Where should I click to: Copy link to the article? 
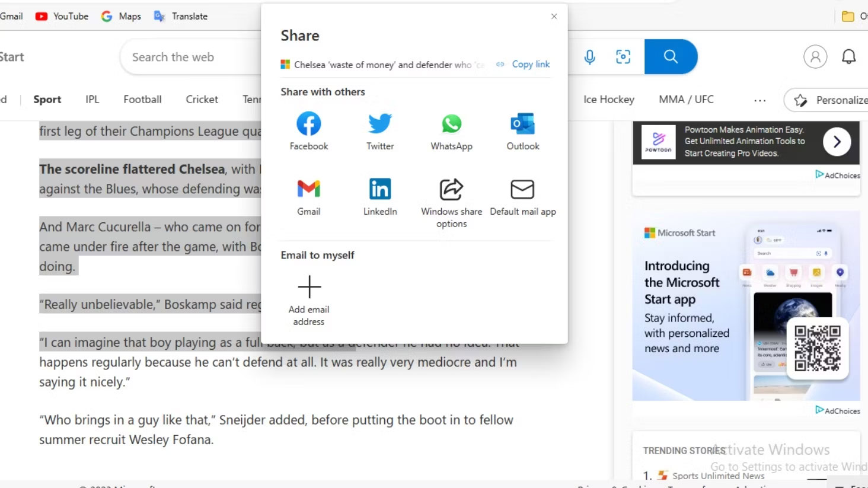click(x=524, y=64)
